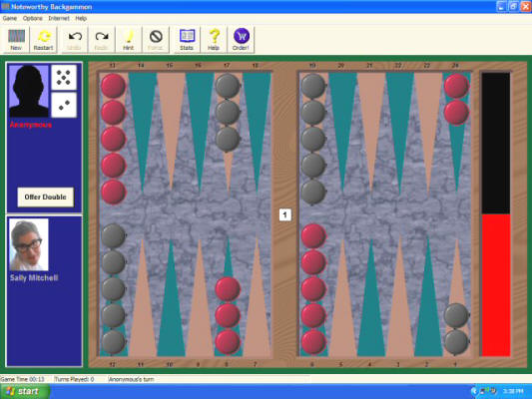Image resolution: width=532 pixels, height=399 pixels.
Task: Open the Stats book icon
Action: [187, 40]
